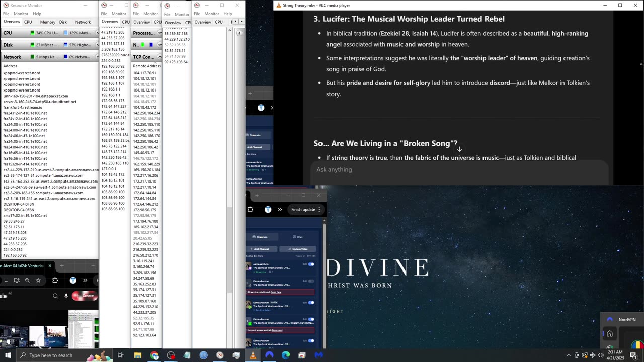Open the NordVPN taskbar icon

tap(269, 355)
